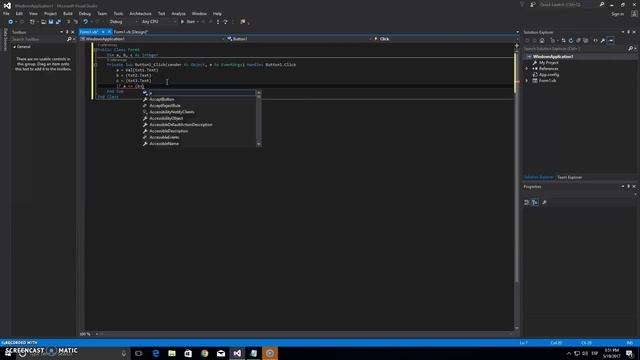Click the Home icon in Solution Explorer

[542, 40]
